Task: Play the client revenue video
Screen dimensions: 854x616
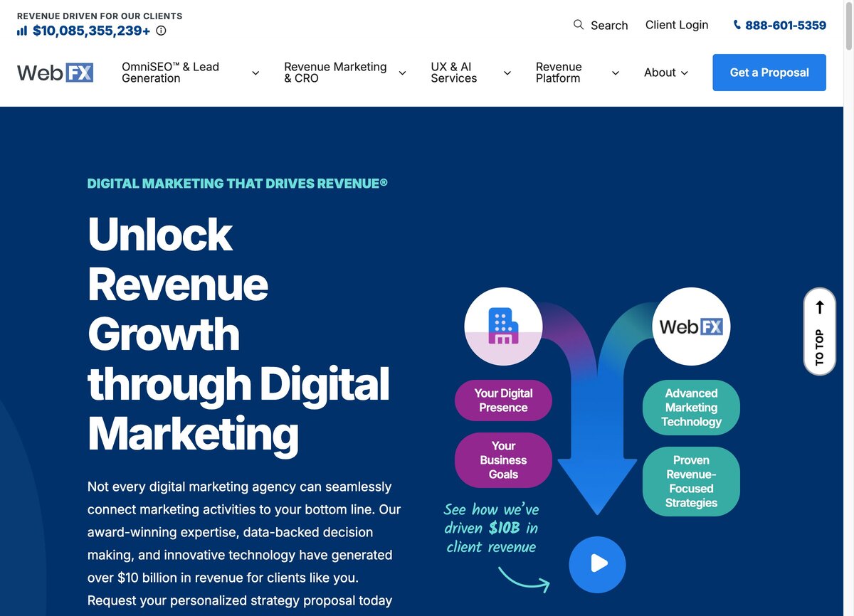Action: tap(597, 565)
